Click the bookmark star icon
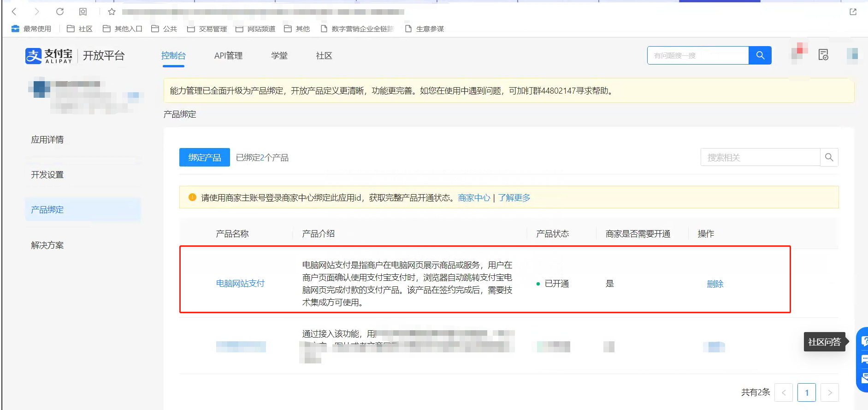The width and height of the screenshot is (868, 410). coord(112,12)
